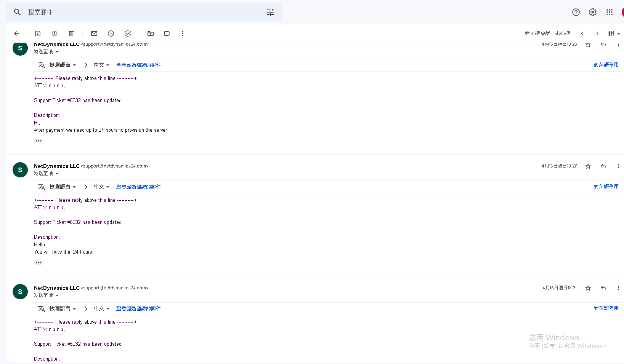624x364 pixels.
Task: Go to older conversation arrow
Action: click(x=597, y=34)
